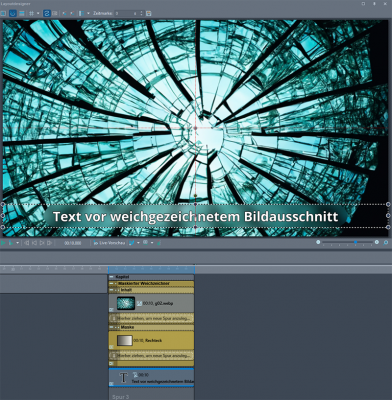Open the grid options dropdown arrow
The image size is (392, 400).
coord(38,13)
